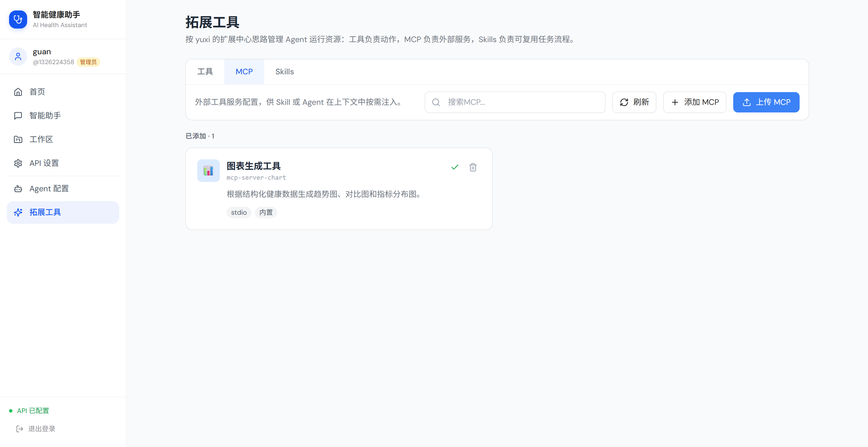
Task: Click the 图表生成工具 chart icon
Action: click(208, 171)
